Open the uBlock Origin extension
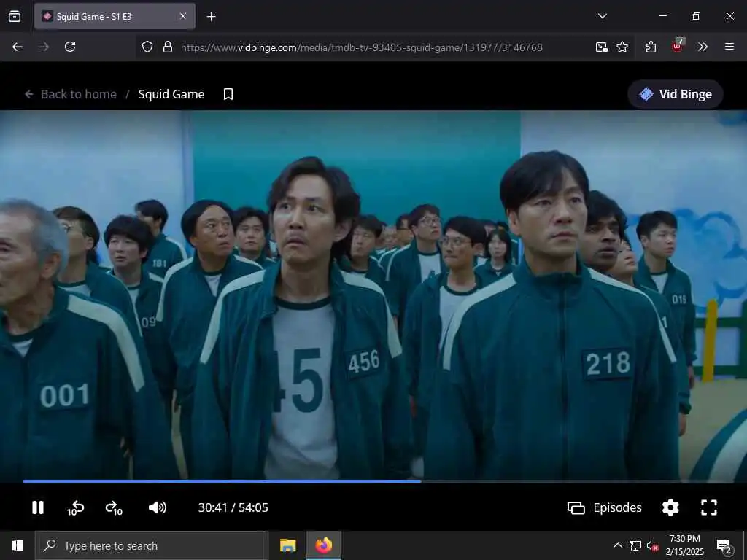747x560 pixels. (678, 46)
